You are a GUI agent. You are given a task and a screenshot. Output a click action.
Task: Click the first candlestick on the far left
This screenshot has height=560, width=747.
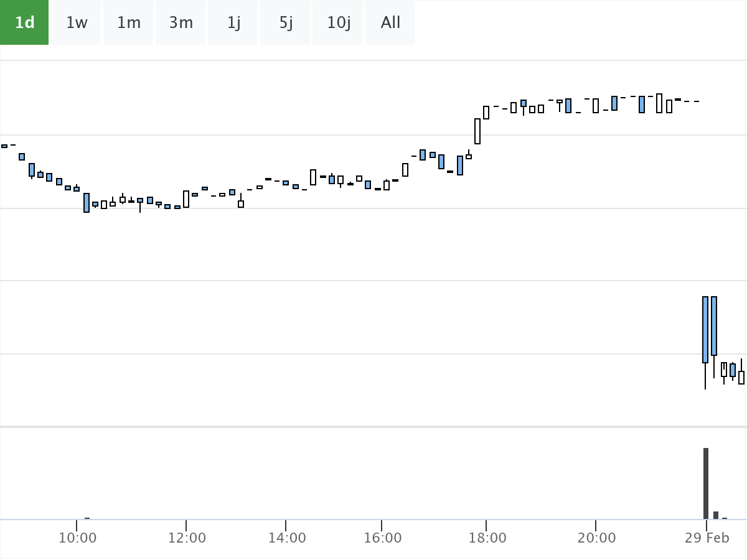click(x=3, y=146)
